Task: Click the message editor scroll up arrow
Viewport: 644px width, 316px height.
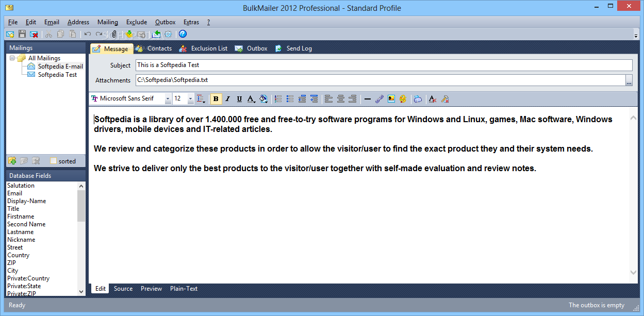Action: click(x=634, y=119)
